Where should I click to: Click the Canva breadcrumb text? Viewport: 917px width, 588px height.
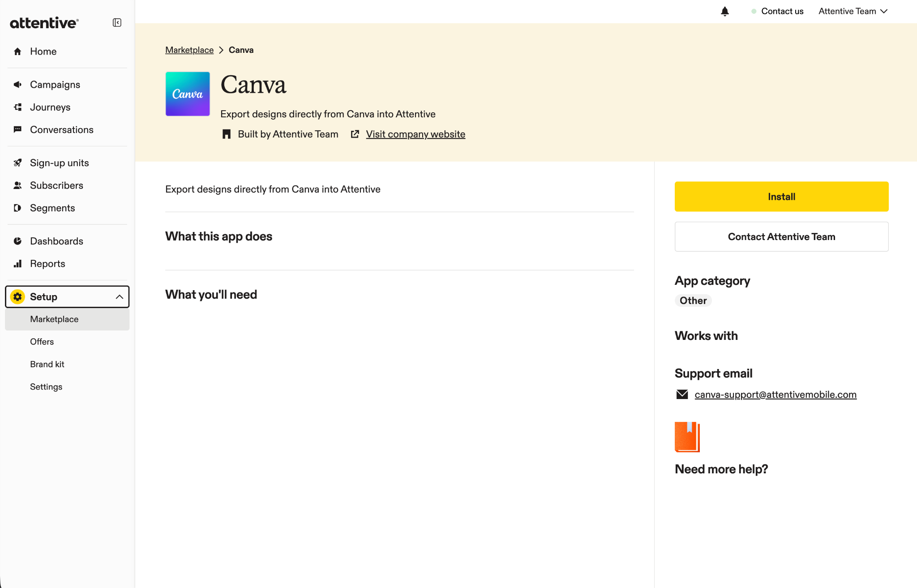pos(241,50)
